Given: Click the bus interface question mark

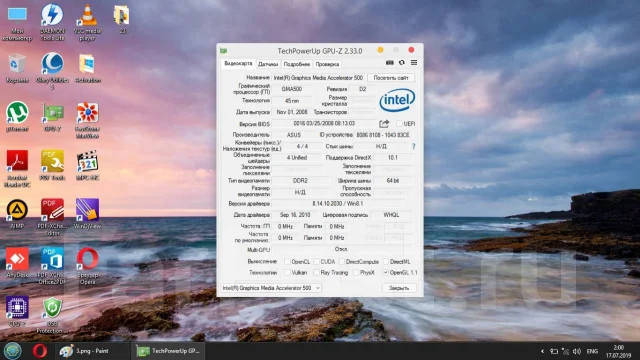Looking at the screenshot, I should [x=413, y=146].
